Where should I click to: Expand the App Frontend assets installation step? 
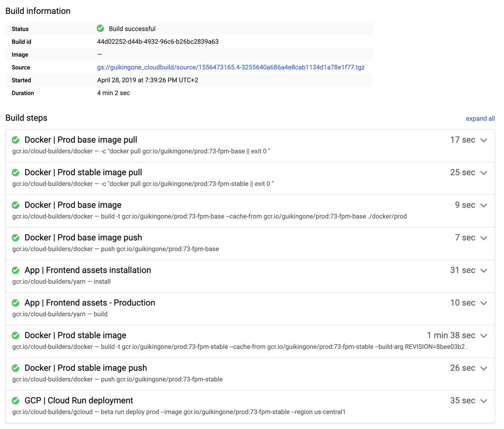pos(483,270)
